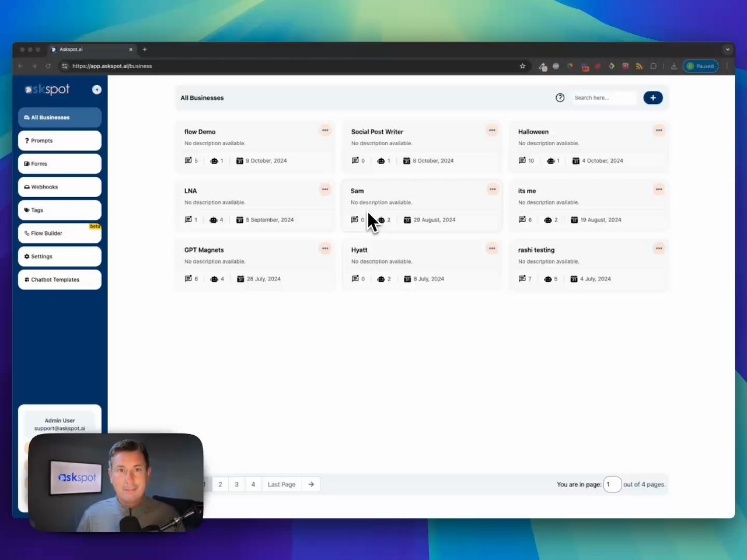Viewport: 747px width, 560px height.
Task: Add a new business with plus button
Action: click(653, 98)
